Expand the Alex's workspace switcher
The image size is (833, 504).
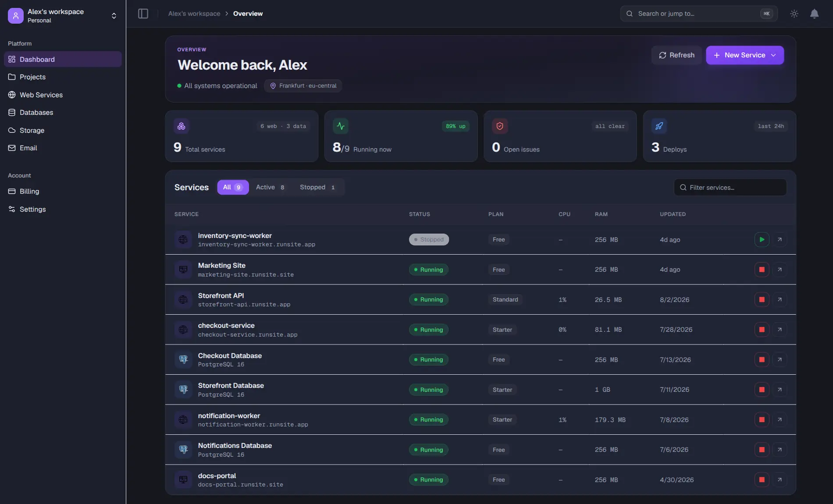114,16
